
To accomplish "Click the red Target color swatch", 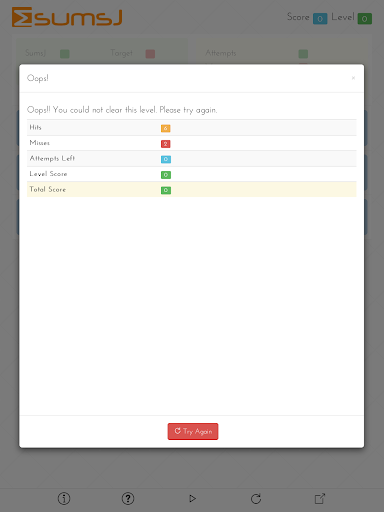I will tap(150, 54).
